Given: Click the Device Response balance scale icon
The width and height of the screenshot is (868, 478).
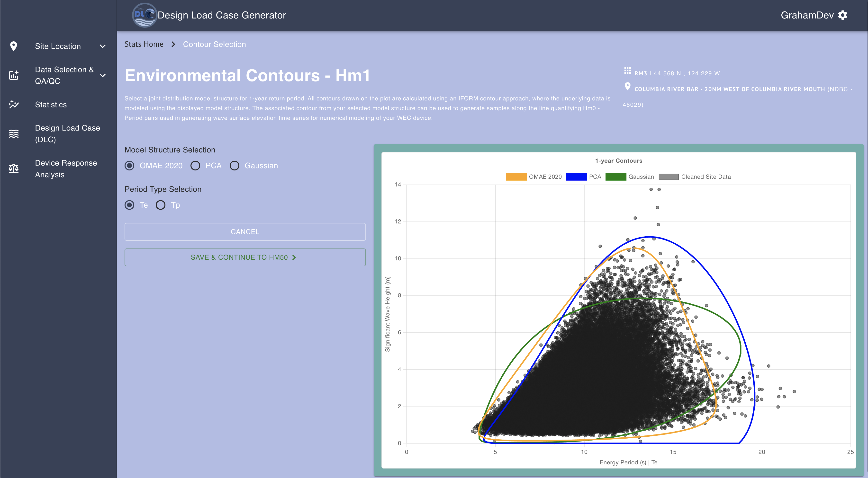Looking at the screenshot, I should (13, 168).
